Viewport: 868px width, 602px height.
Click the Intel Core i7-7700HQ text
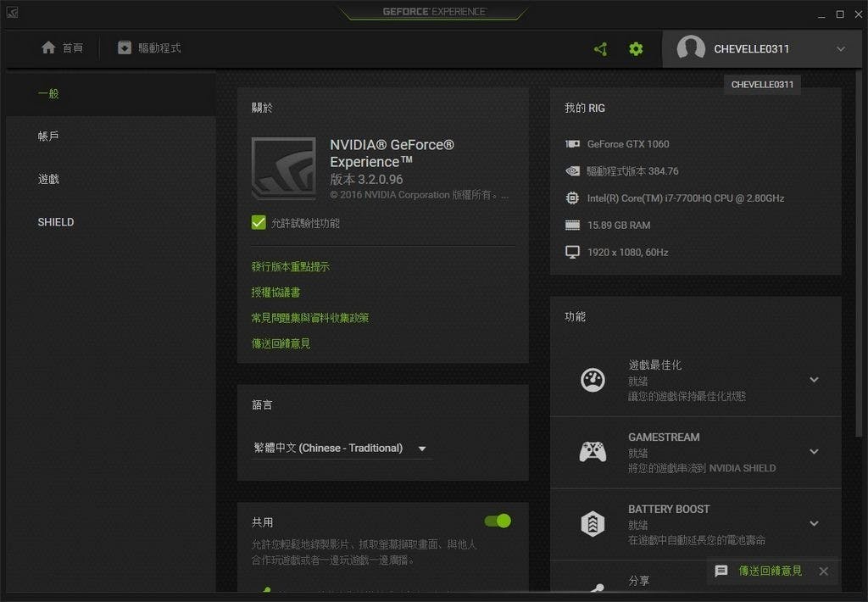coord(685,198)
